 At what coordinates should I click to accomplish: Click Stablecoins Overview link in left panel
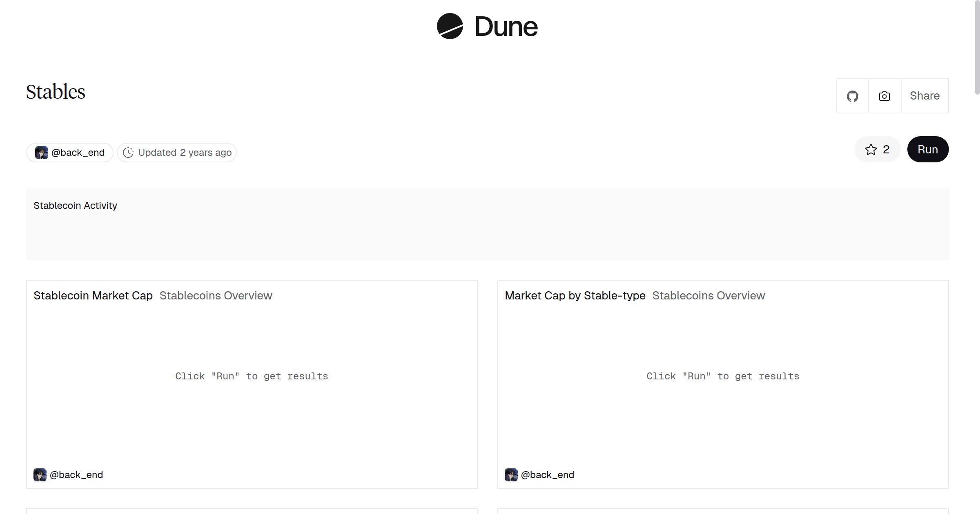click(x=216, y=296)
